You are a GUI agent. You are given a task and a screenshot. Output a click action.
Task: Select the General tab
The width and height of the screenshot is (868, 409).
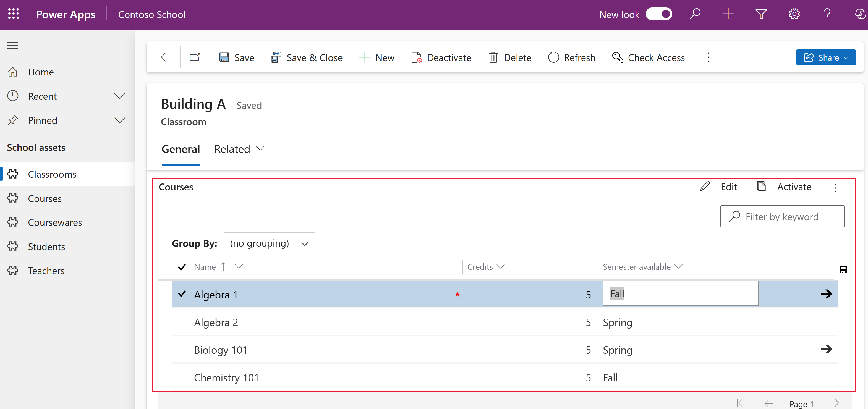[181, 148]
